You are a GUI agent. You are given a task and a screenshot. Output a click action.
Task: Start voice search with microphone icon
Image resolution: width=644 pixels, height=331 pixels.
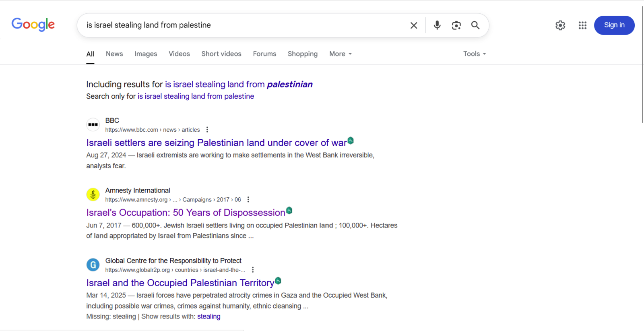[x=437, y=25]
